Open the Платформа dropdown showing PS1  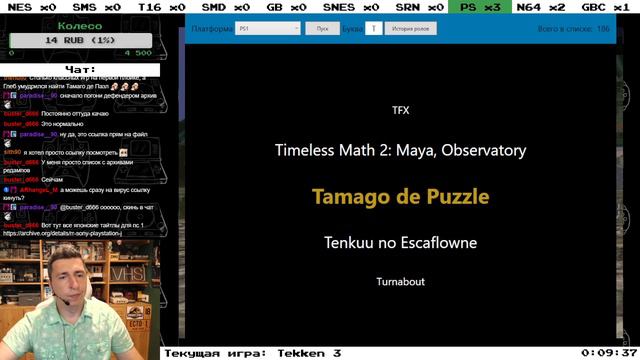(268, 29)
